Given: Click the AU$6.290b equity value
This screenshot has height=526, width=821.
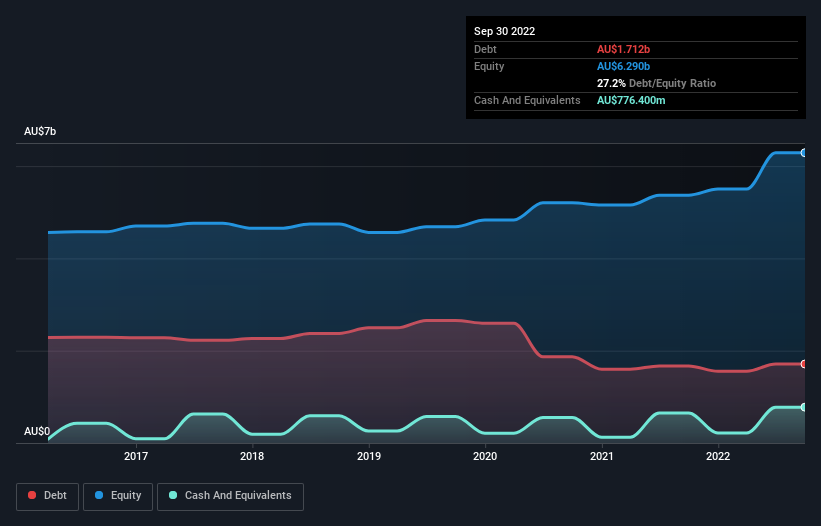Looking at the screenshot, I should click(x=623, y=66).
